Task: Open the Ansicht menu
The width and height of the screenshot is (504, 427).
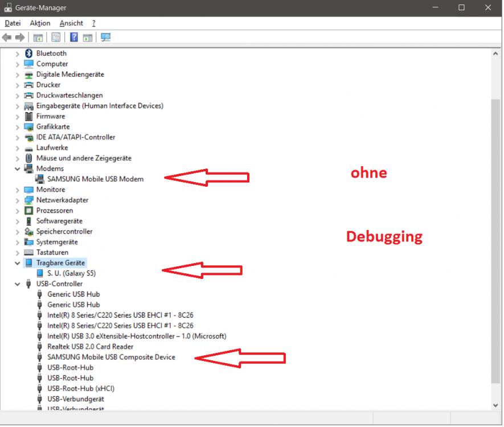Action: click(x=71, y=23)
